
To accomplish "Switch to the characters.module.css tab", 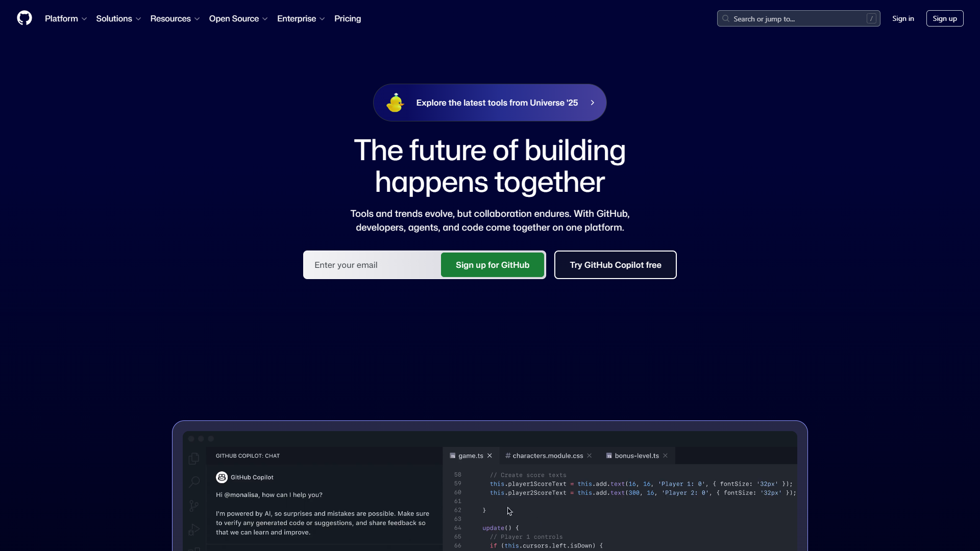I will coord(547,456).
